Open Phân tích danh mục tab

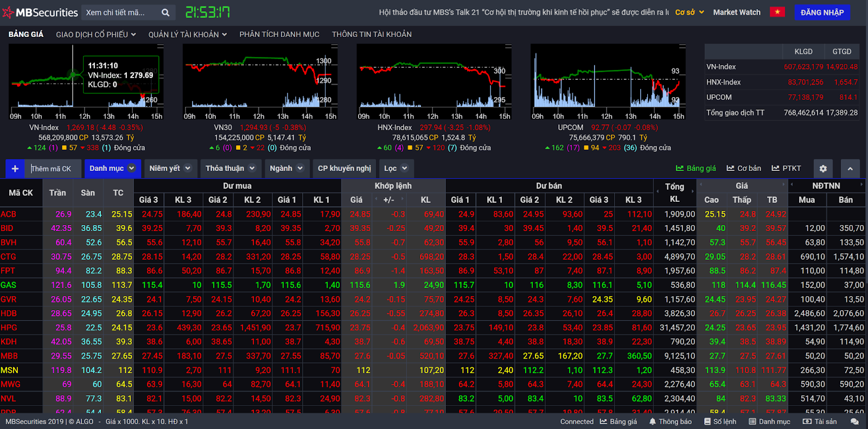click(279, 34)
